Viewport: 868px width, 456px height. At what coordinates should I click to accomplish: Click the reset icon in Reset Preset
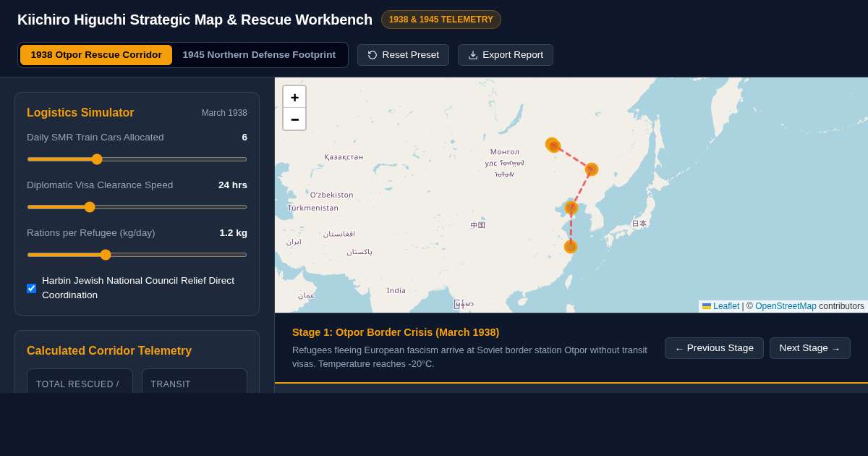(373, 55)
